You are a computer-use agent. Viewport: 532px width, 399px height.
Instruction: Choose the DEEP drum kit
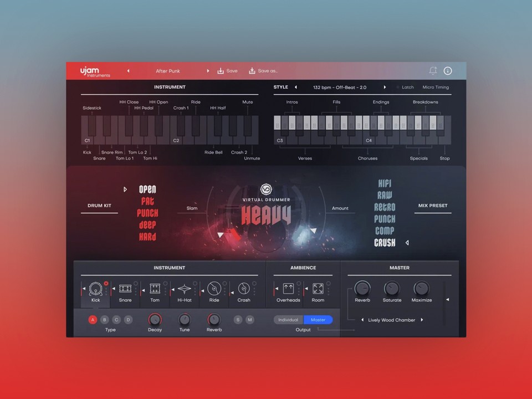tap(147, 225)
